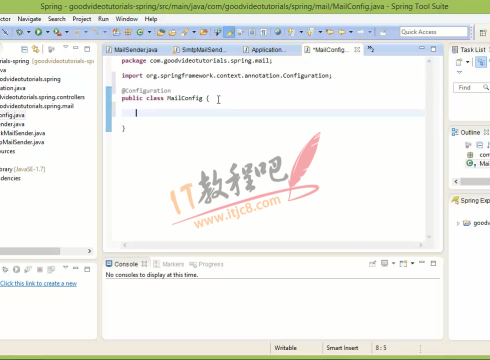The image size is (490, 360).
Task: Toggle Link with Editor in Package Explorer
Action: tap(35, 49)
